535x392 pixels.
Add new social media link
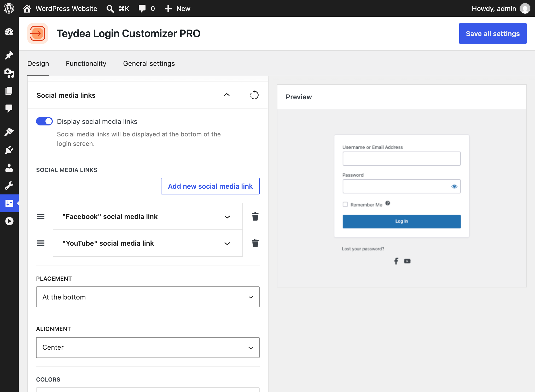pos(210,186)
